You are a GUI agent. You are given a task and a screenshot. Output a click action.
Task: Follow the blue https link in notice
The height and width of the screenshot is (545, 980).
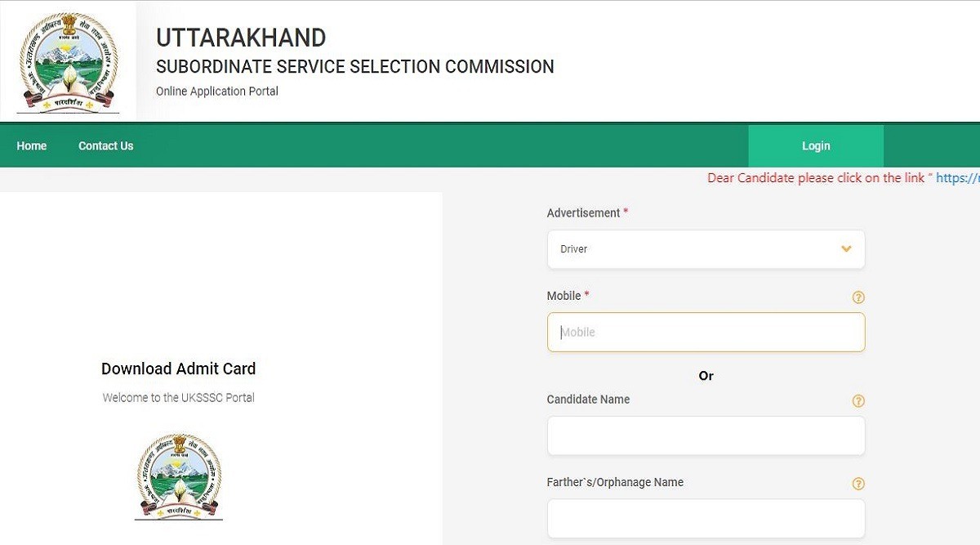(x=957, y=178)
